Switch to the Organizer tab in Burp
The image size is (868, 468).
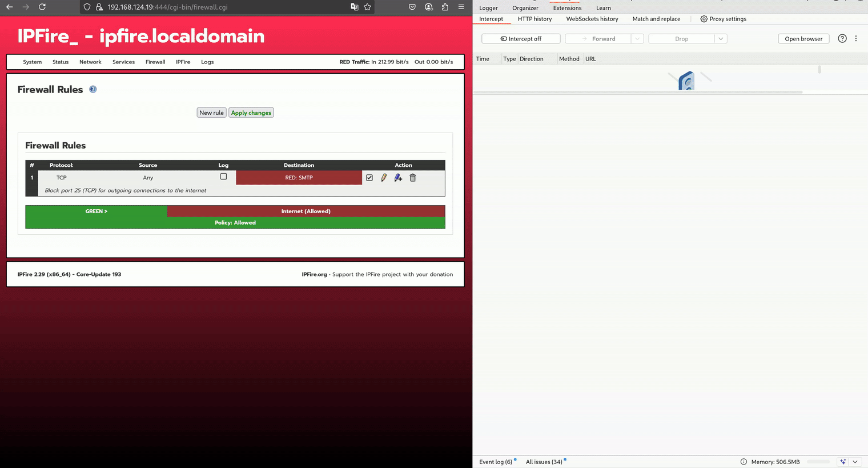coord(525,8)
